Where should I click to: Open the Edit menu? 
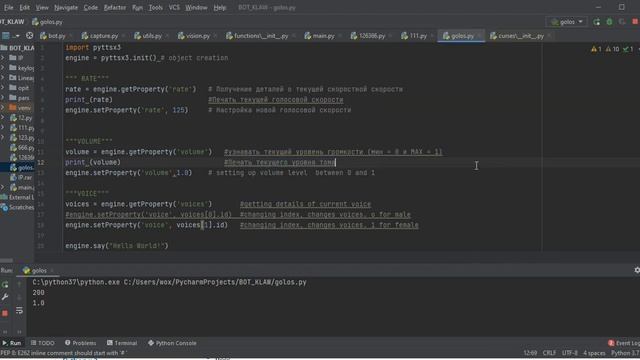click(x=24, y=7)
